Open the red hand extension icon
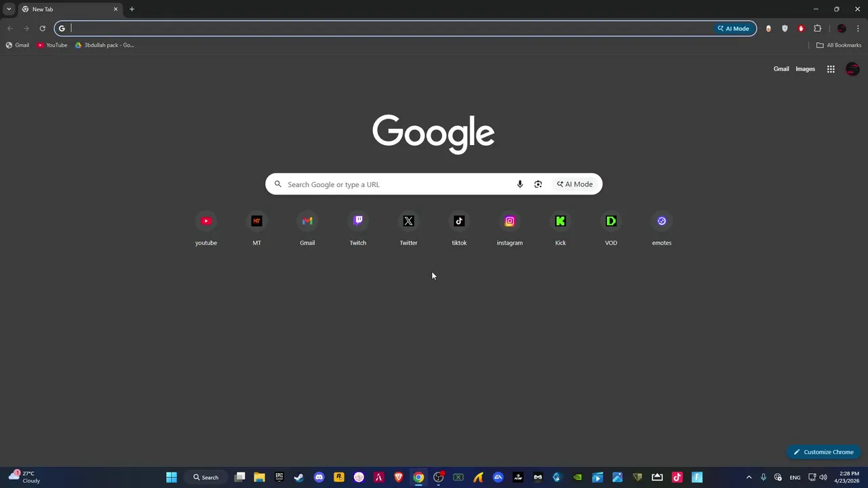This screenshot has height=488, width=868. coord(801,28)
